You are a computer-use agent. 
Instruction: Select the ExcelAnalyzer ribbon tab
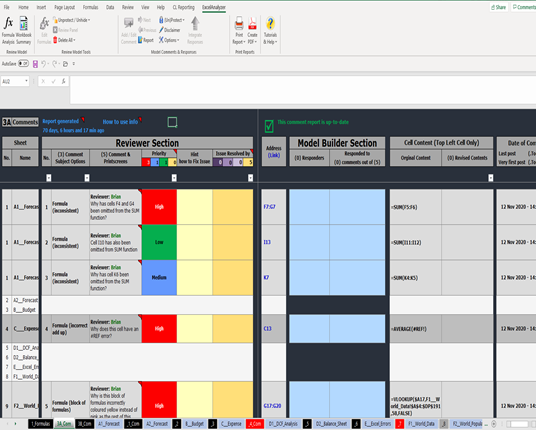pos(214,7)
